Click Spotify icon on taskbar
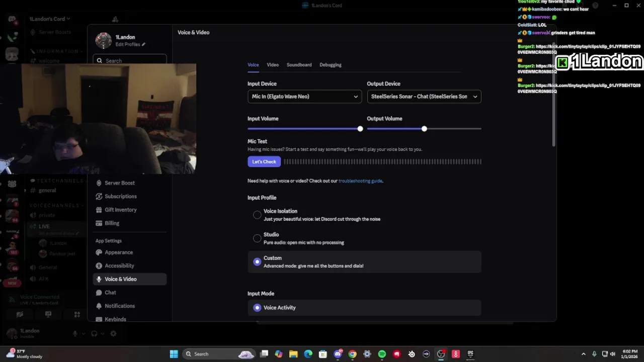The width and height of the screenshot is (644, 362). pyautogui.click(x=382, y=354)
